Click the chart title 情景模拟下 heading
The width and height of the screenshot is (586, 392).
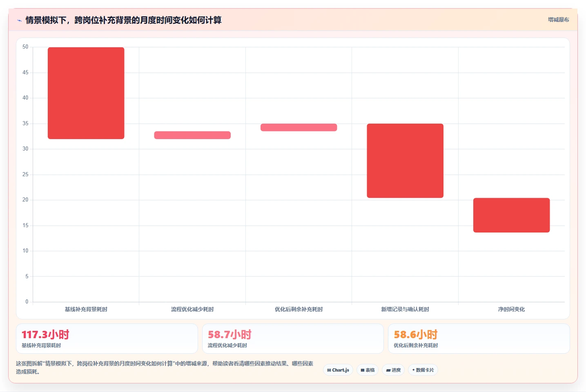123,20
